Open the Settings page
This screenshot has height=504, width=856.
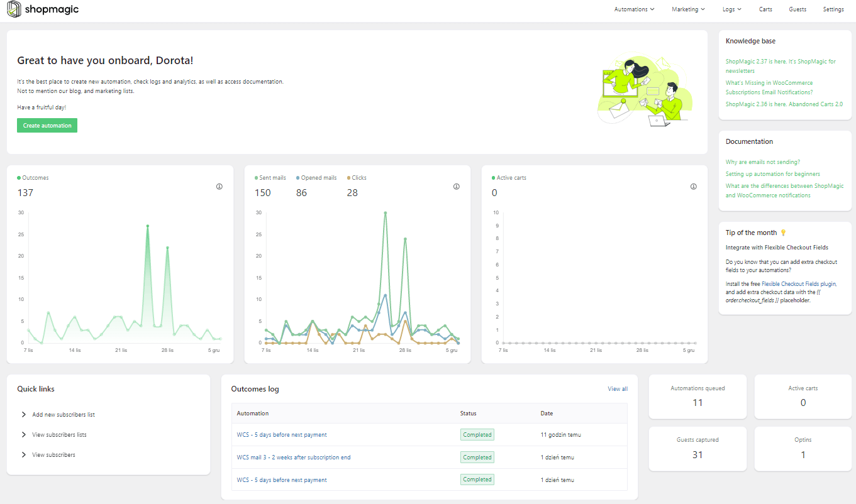click(x=833, y=9)
